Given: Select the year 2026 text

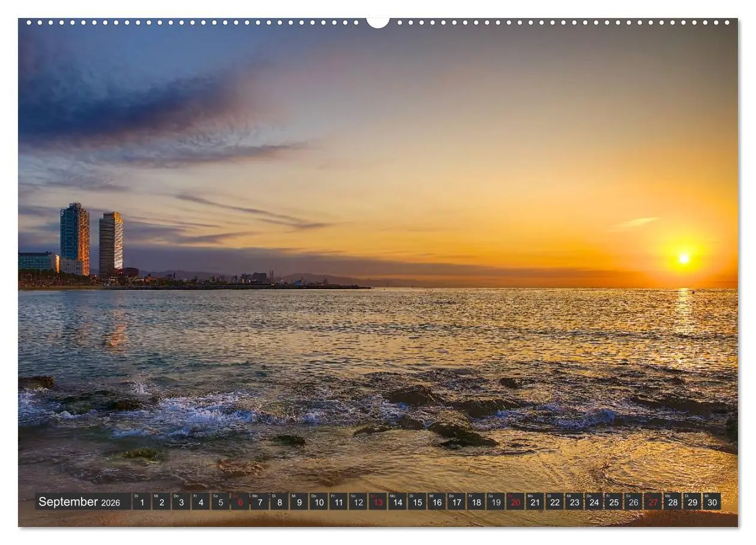Looking at the screenshot, I should pyautogui.click(x=110, y=504).
